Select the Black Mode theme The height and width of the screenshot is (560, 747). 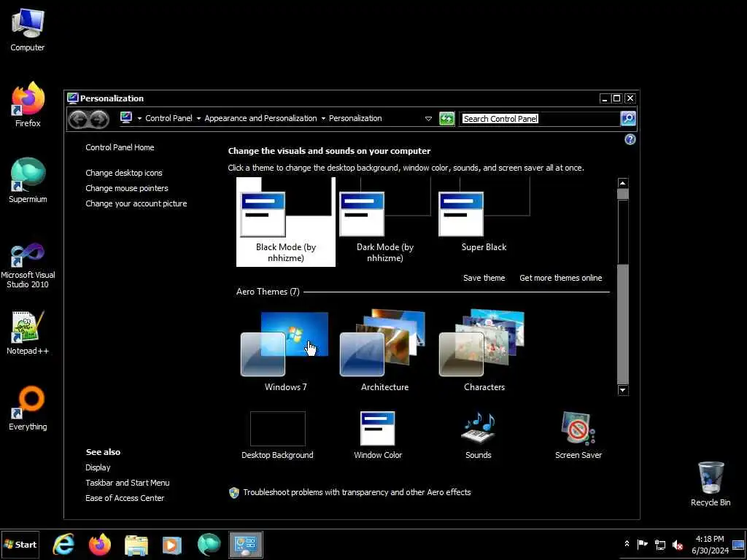286,222
